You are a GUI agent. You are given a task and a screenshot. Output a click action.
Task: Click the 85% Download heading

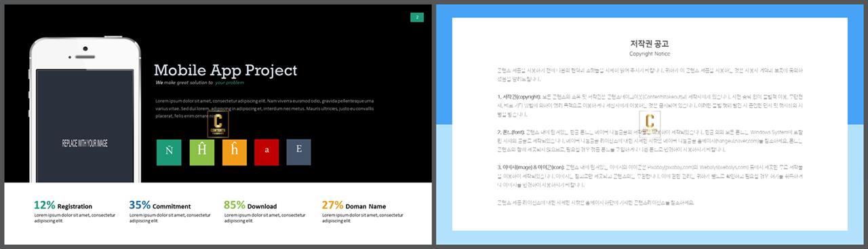click(250, 206)
